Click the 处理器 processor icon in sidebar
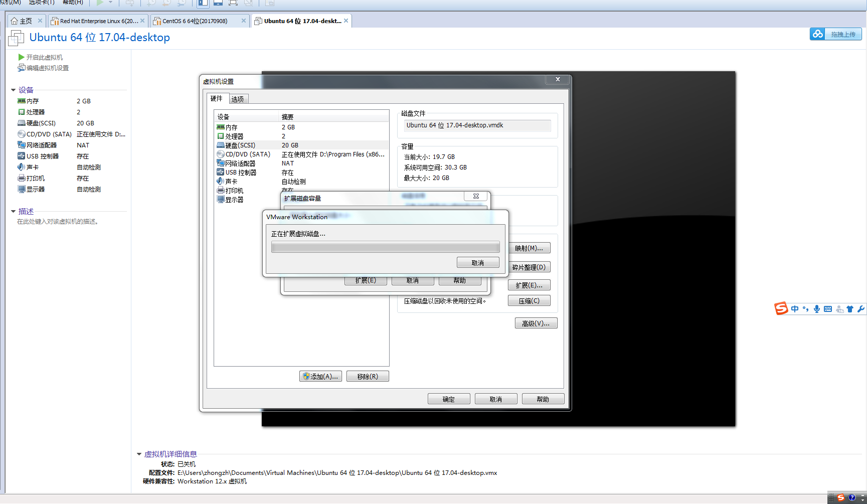Viewport: 867px width, 504px height. 22,112
